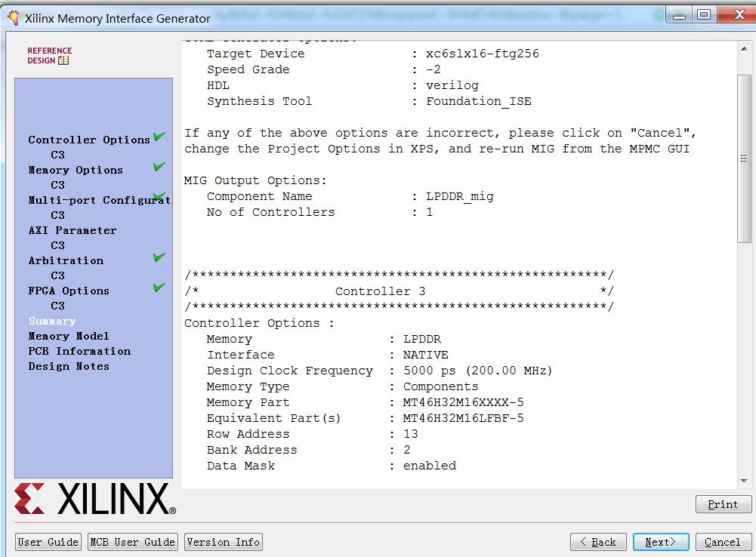Click the Interface value NATIVE
The width and height of the screenshot is (756, 557).
pos(426,355)
